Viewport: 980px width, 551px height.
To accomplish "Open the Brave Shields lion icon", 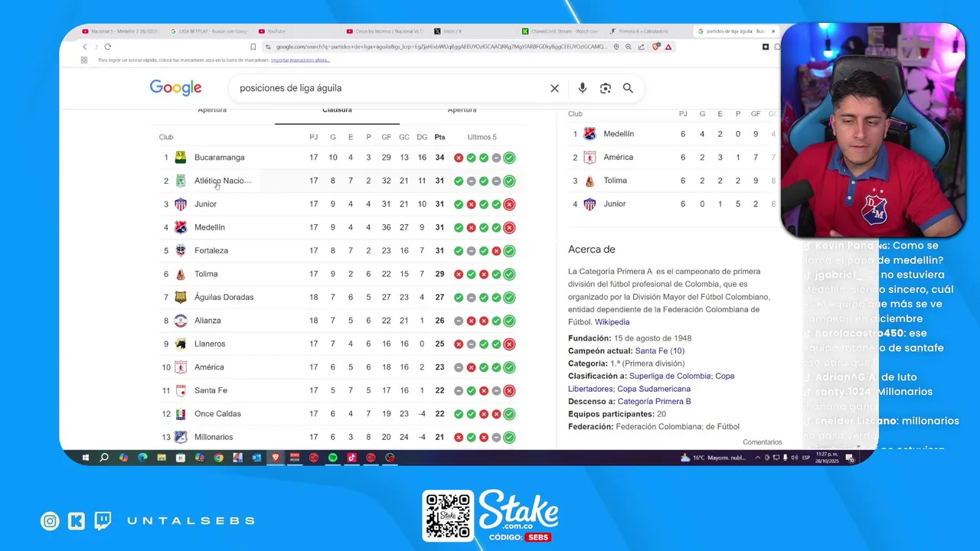I will (656, 47).
